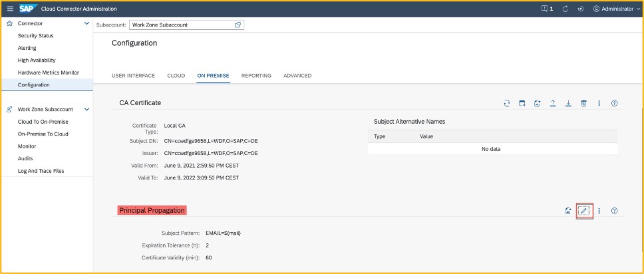Screen dimensions: 644x274
Task: Click the Subaccount input field
Action: point(186,25)
